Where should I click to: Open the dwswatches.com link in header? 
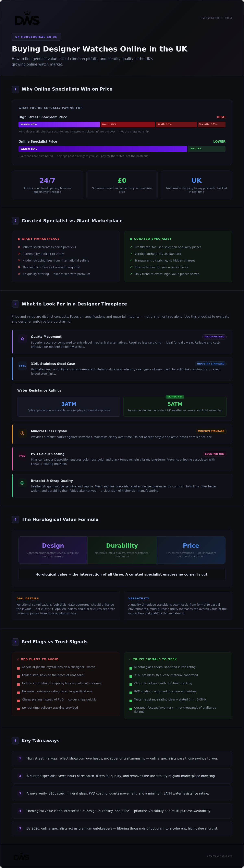[x=216, y=18]
